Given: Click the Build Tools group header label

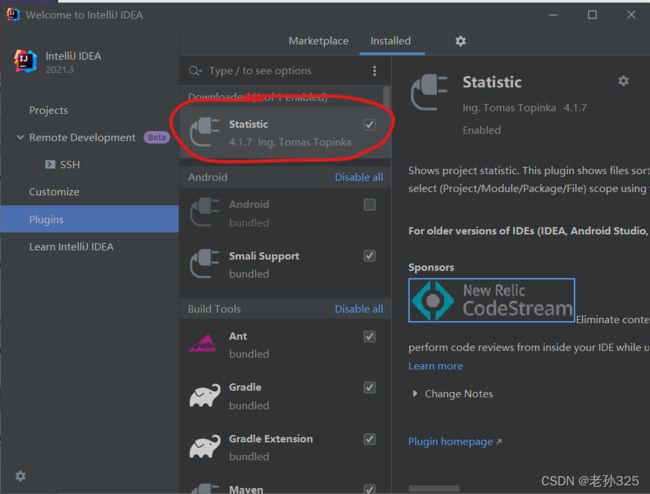Looking at the screenshot, I should pyautogui.click(x=214, y=309).
